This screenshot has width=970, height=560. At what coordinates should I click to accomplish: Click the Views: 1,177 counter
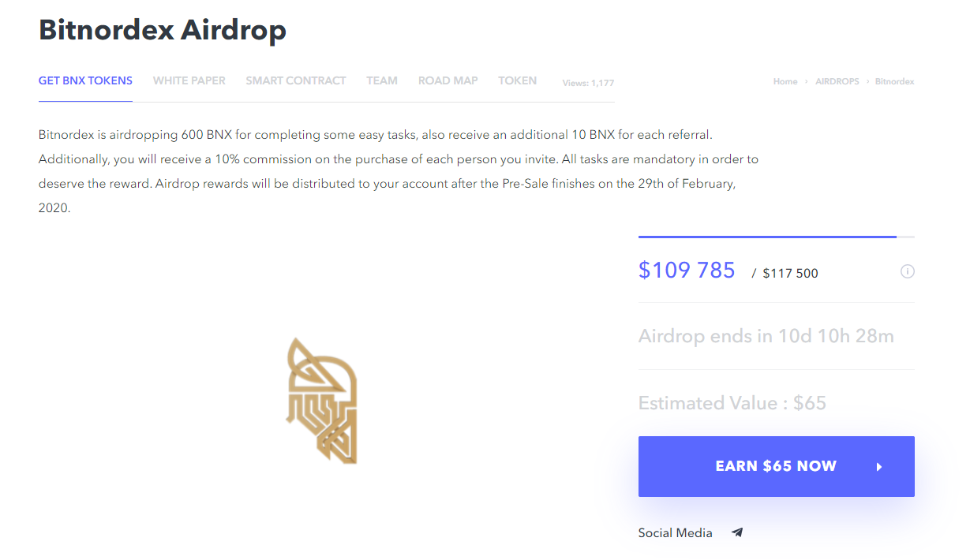click(x=588, y=83)
